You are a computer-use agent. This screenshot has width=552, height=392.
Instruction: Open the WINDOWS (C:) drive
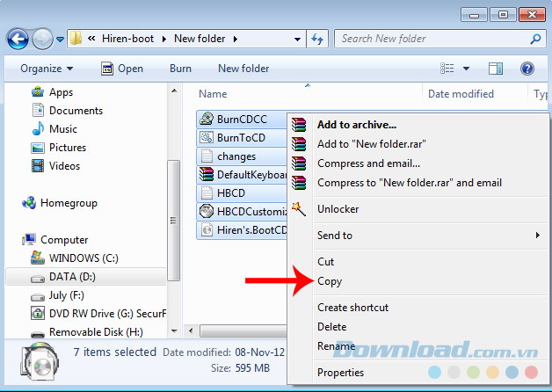tap(84, 258)
